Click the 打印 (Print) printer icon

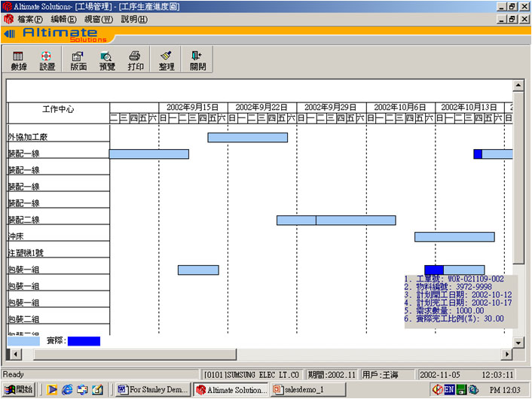click(136, 60)
